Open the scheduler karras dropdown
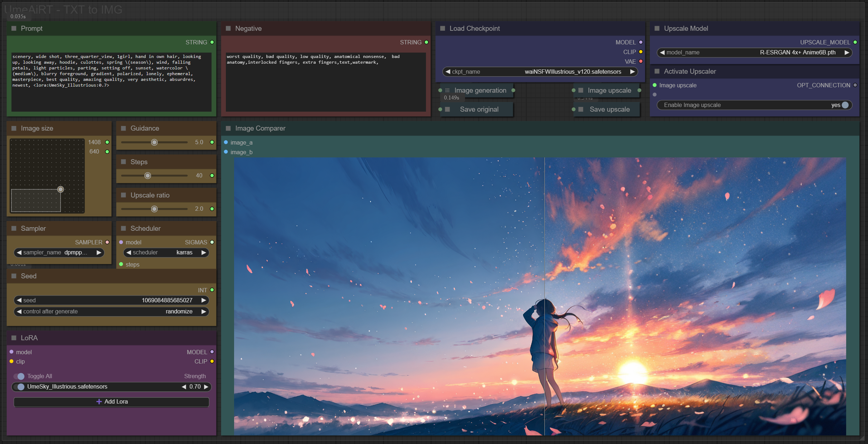Image resolution: width=868 pixels, height=444 pixels. pos(166,253)
